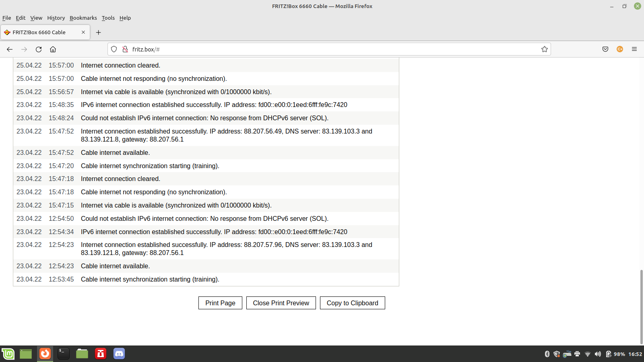This screenshot has height=362, width=644.
Task: Click Copy to Clipboard button
Action: pos(353,303)
